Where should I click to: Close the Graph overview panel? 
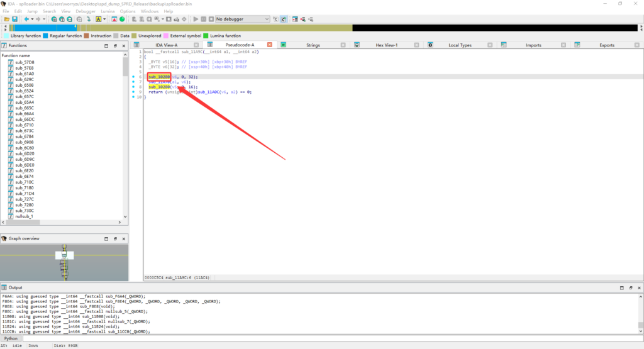(124, 238)
